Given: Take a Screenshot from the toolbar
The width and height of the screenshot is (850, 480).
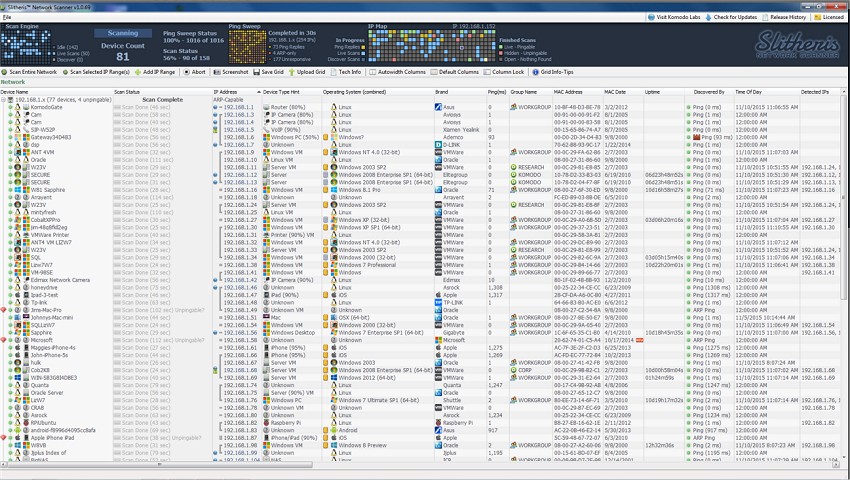Looking at the screenshot, I should click(x=231, y=72).
